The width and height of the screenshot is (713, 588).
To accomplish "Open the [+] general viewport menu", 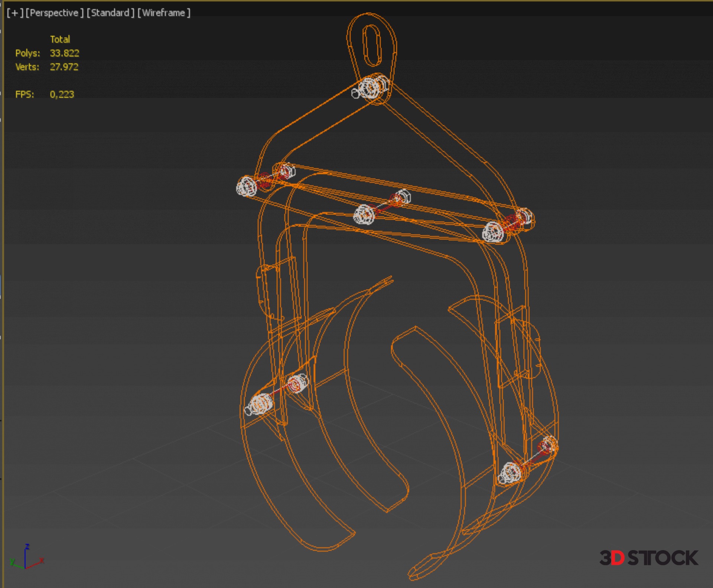I will coord(15,13).
